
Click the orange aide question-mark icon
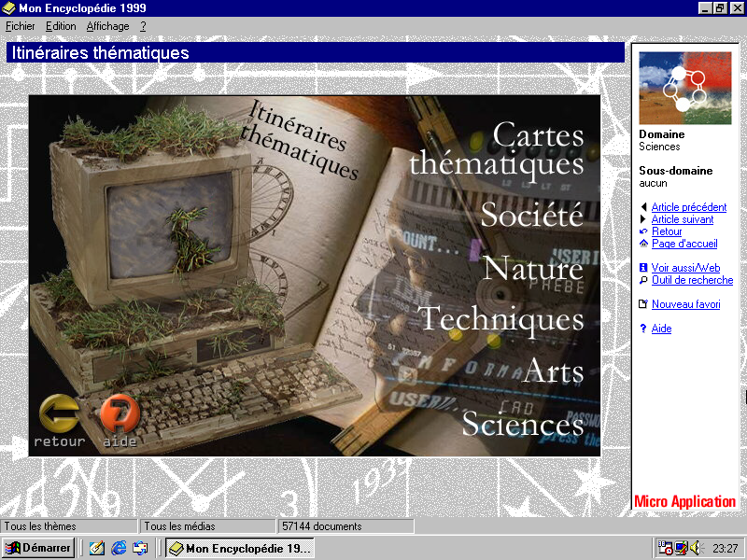pyautogui.click(x=120, y=413)
